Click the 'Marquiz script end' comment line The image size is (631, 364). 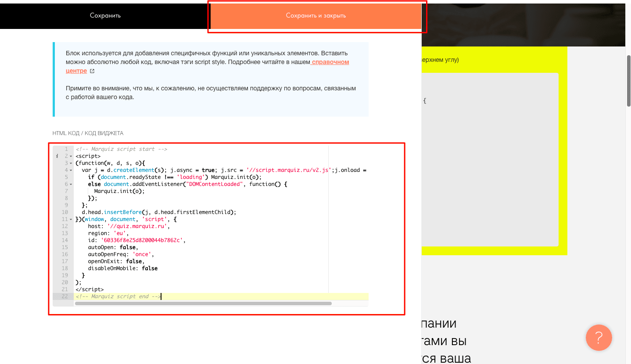(x=118, y=296)
